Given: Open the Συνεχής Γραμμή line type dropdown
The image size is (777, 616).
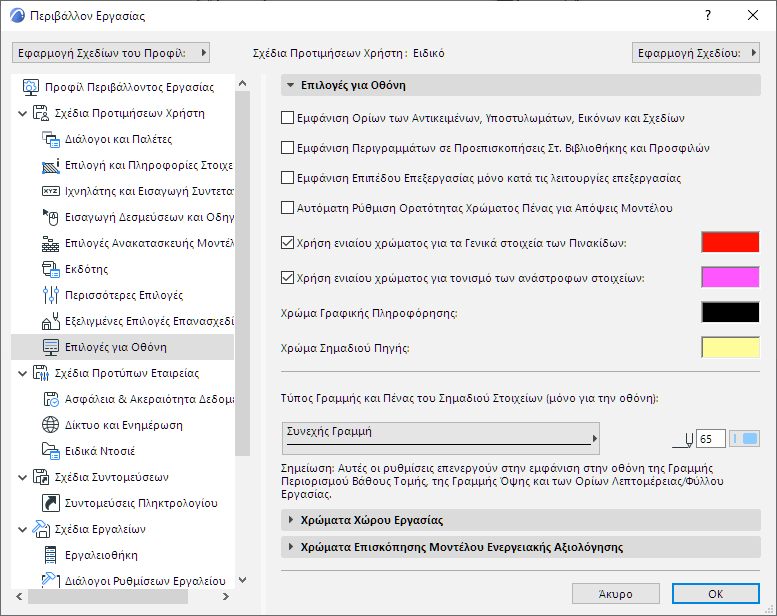Looking at the screenshot, I should pyautogui.click(x=441, y=438).
